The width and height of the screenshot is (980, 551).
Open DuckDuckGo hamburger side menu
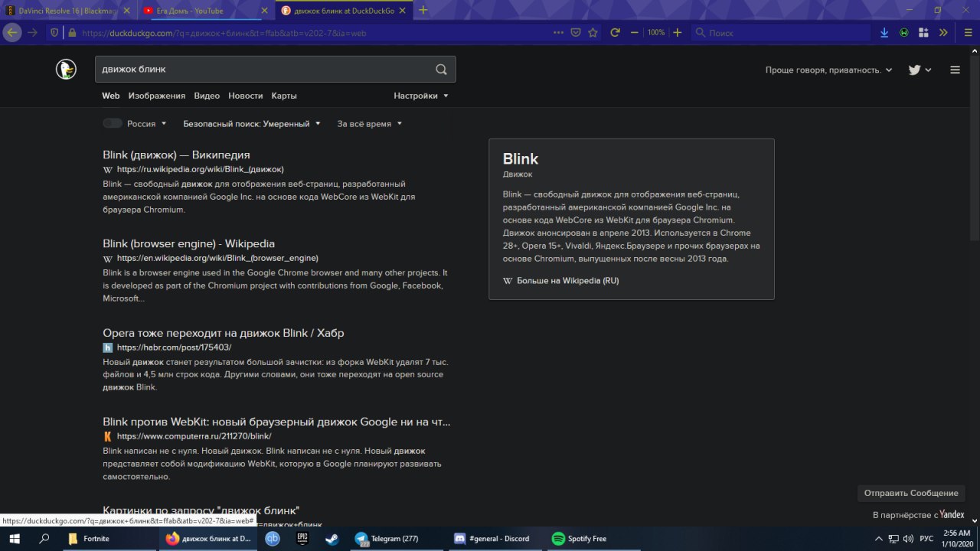tap(955, 70)
